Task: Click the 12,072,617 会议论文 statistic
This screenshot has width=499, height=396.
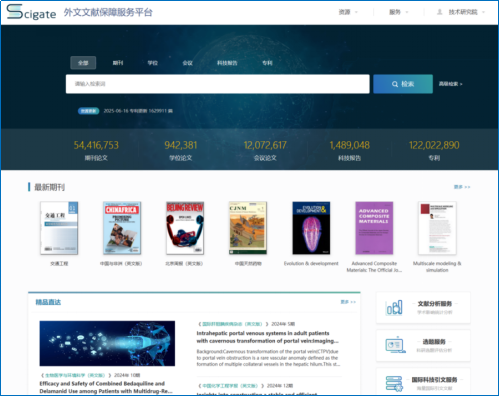Action: [265, 151]
